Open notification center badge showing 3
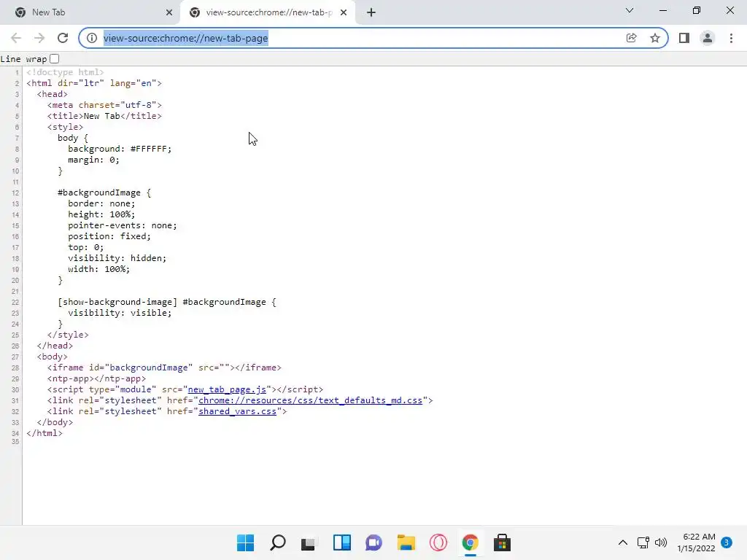 (x=727, y=542)
